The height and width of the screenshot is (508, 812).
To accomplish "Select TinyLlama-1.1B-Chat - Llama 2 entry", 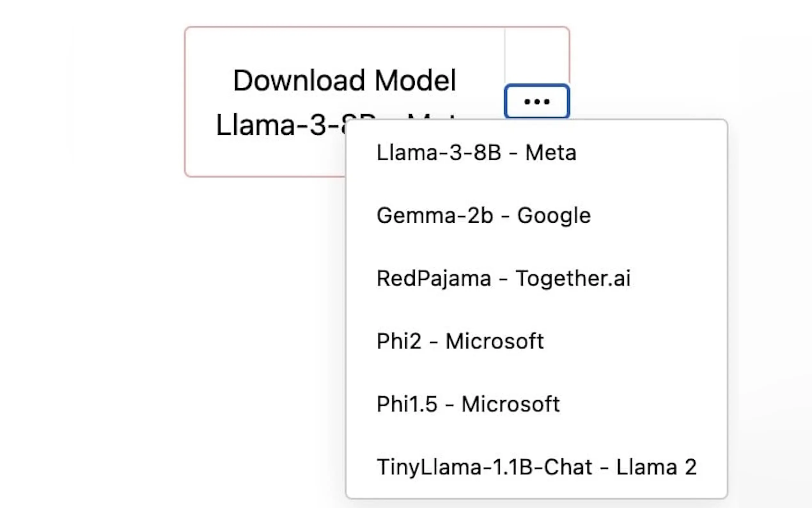I will point(536,467).
